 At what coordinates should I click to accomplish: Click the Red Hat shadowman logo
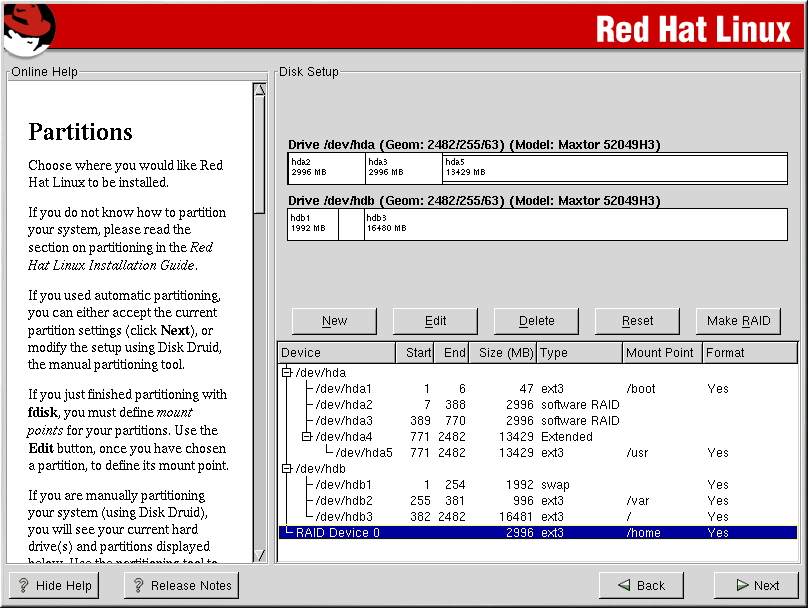point(28,28)
